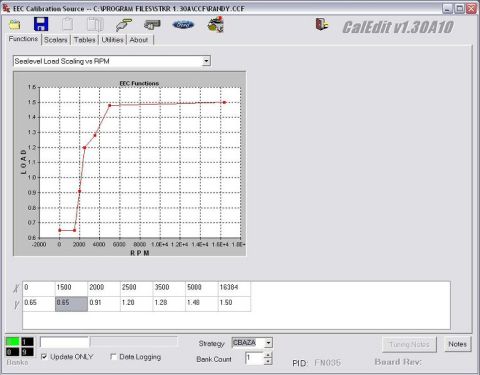
Task: Minimize the CalEdit window
Action: 447,9
